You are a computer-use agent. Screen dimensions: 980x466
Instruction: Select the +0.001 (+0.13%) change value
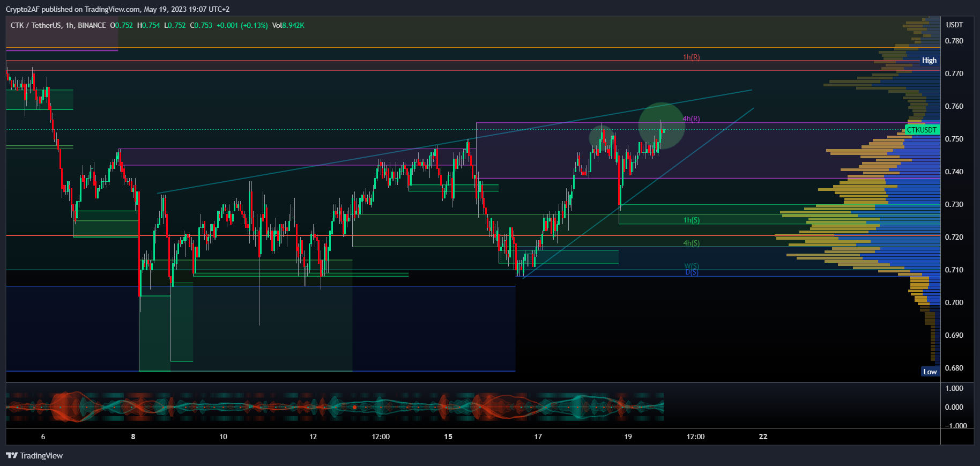pos(242,25)
